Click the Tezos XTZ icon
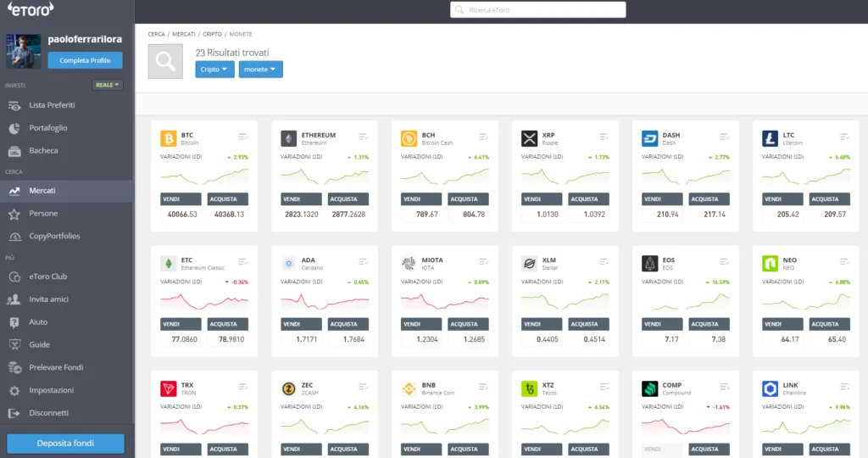This screenshot has width=868, height=458. pyautogui.click(x=529, y=388)
